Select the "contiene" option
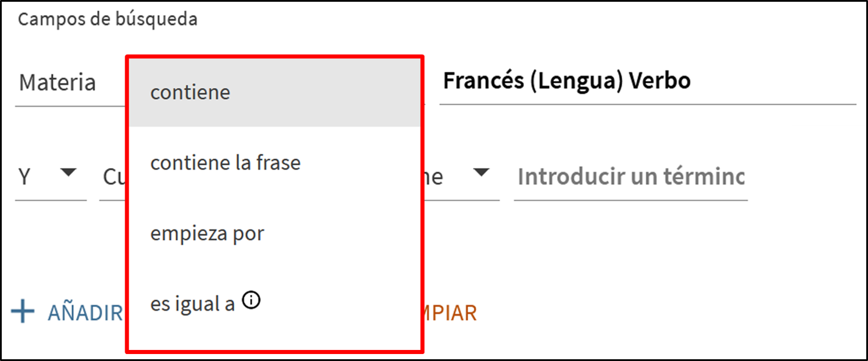Viewport: 868px width, 361px height. pos(190,92)
